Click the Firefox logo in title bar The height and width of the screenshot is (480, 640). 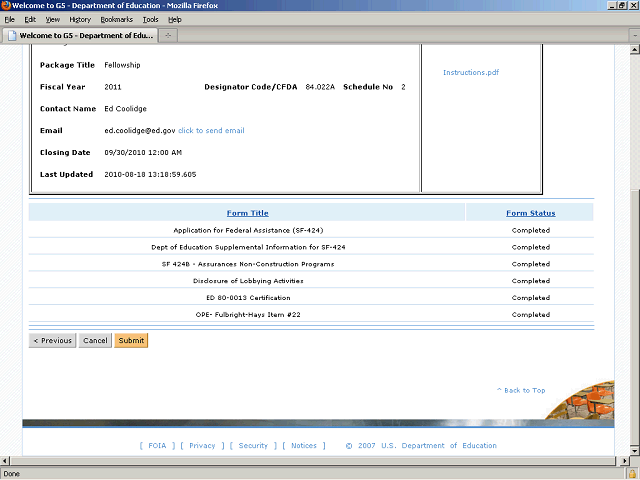[7, 6]
